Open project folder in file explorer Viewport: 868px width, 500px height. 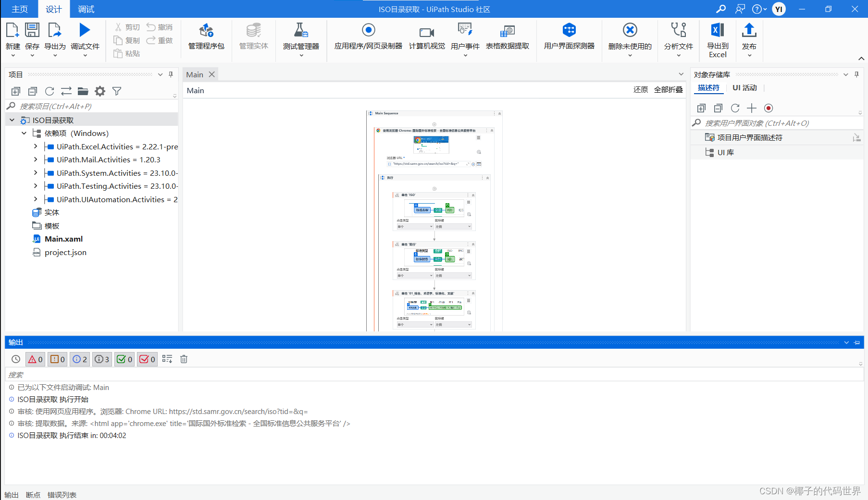tap(83, 91)
